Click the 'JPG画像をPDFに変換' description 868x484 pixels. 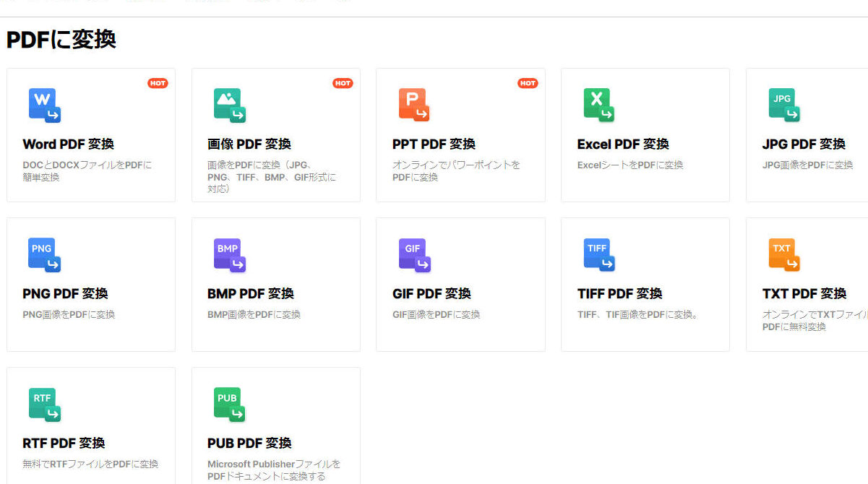click(x=808, y=165)
